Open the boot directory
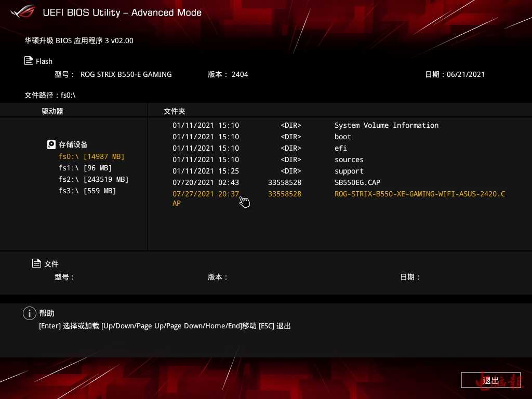Screen dimensions: 532x399 coord(343,137)
